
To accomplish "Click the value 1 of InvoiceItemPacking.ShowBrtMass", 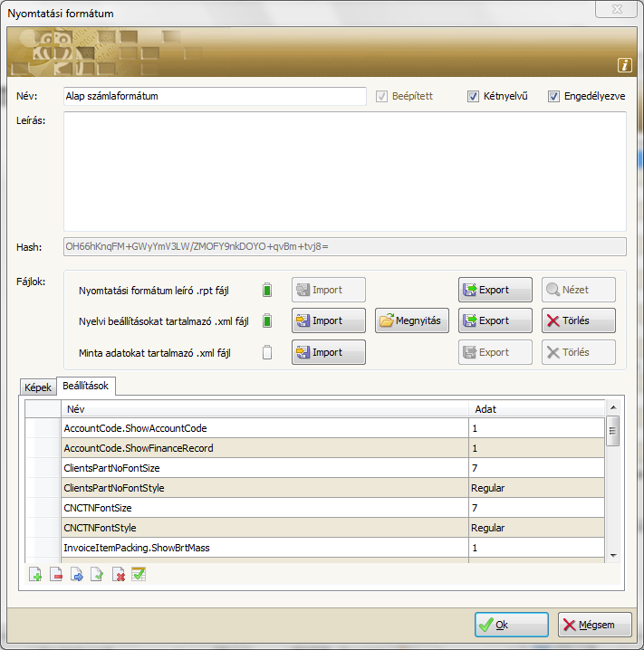I will pos(536,548).
